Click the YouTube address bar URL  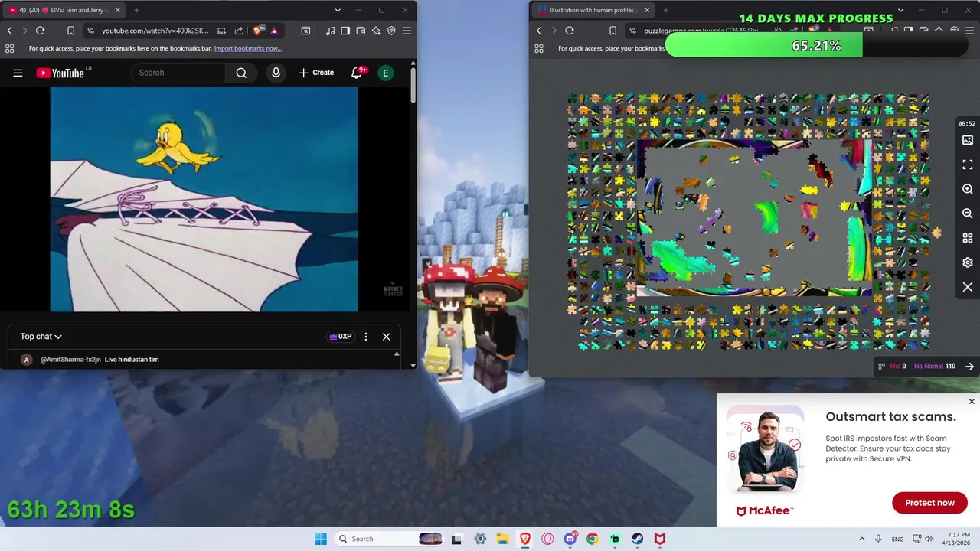click(x=155, y=31)
